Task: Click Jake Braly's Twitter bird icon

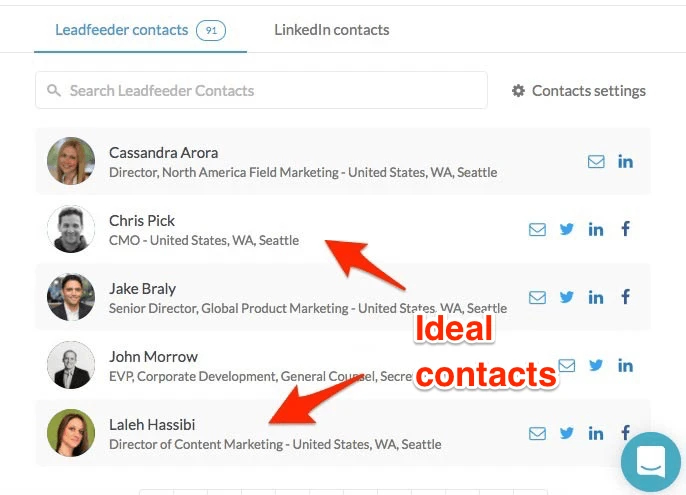Action: tap(567, 297)
